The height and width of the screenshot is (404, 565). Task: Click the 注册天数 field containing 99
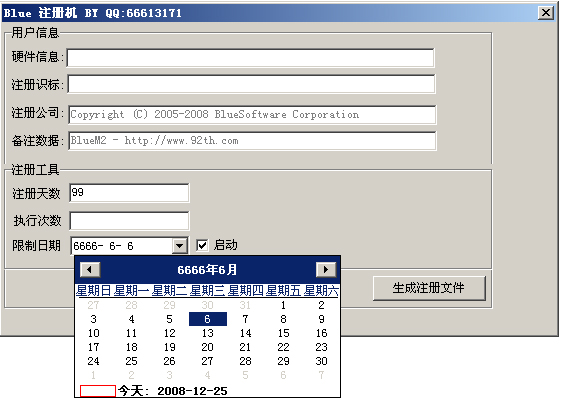click(129, 193)
